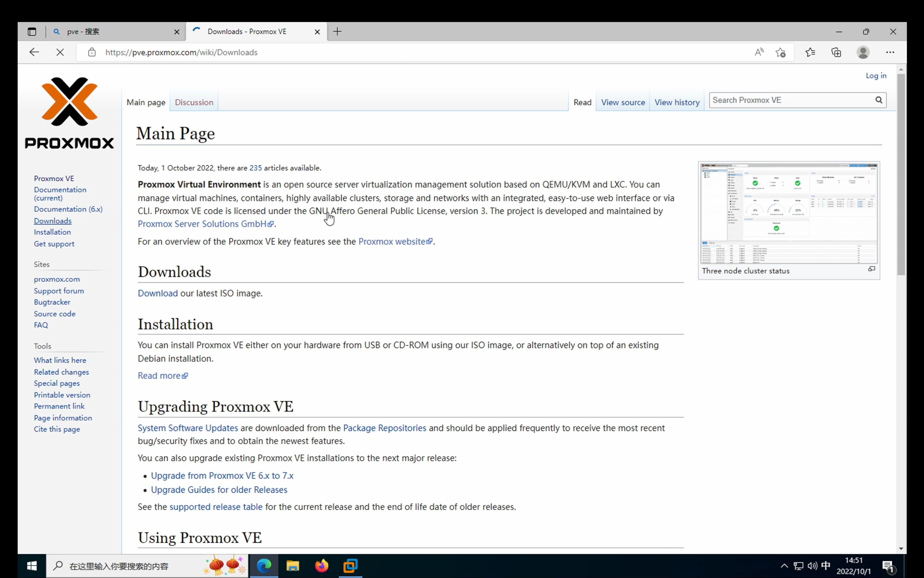Launch Firefox from taskbar

[322, 566]
